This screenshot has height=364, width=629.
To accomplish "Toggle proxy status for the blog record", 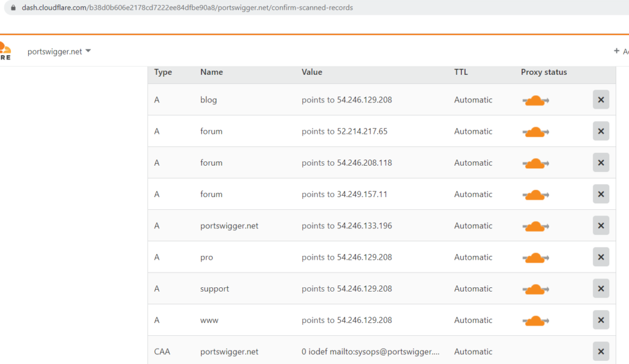I will [x=535, y=100].
